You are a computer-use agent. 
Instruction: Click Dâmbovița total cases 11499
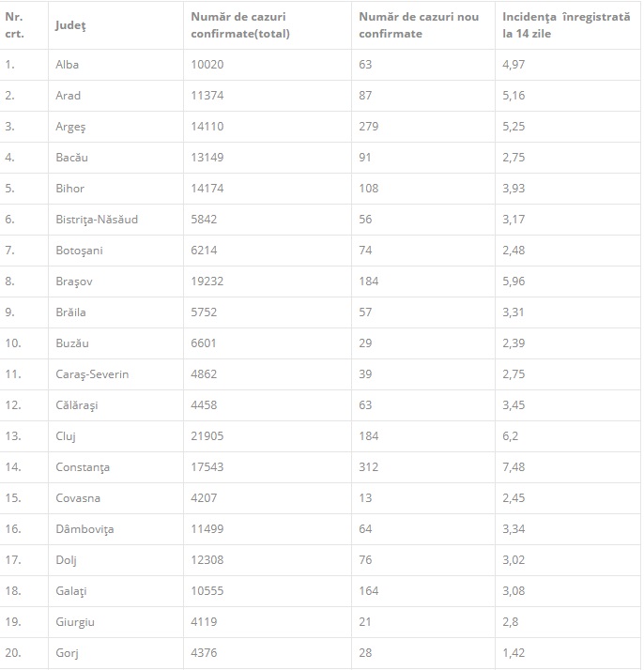[x=207, y=529]
